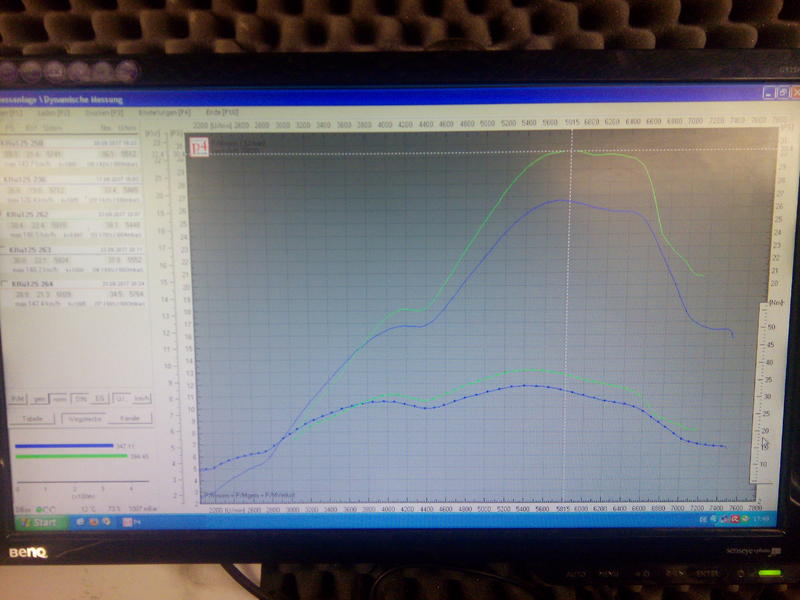Image resolution: width=800 pixels, height=600 pixels.
Task: Click the green tray icon left of the clock
Action: (745, 519)
